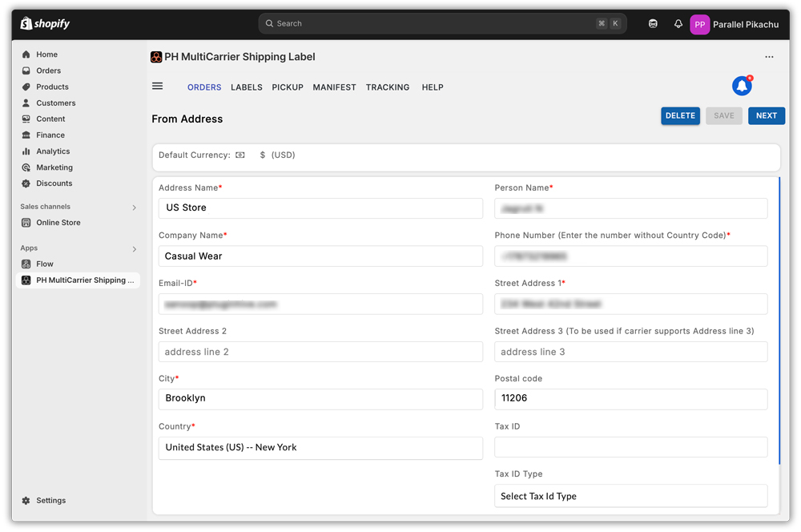This screenshot has height=532, width=801.
Task: Go to Customers in the sidebar
Action: (x=56, y=103)
